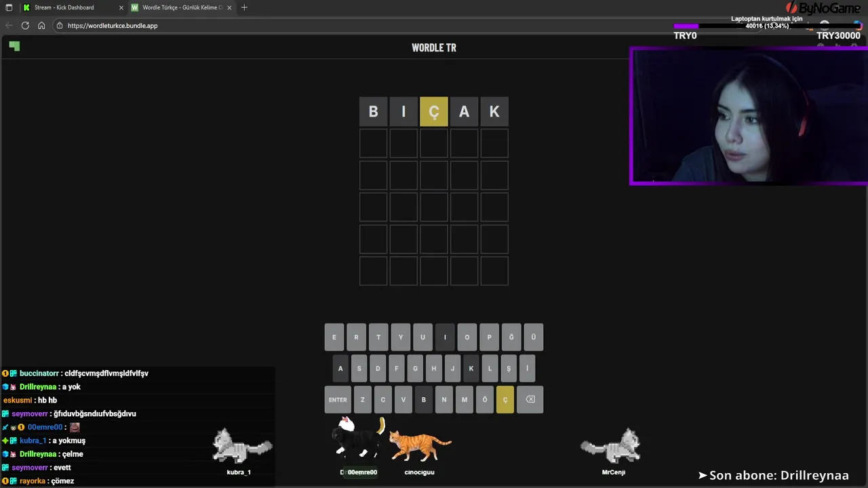Click the K tile in first guess row

click(x=494, y=112)
